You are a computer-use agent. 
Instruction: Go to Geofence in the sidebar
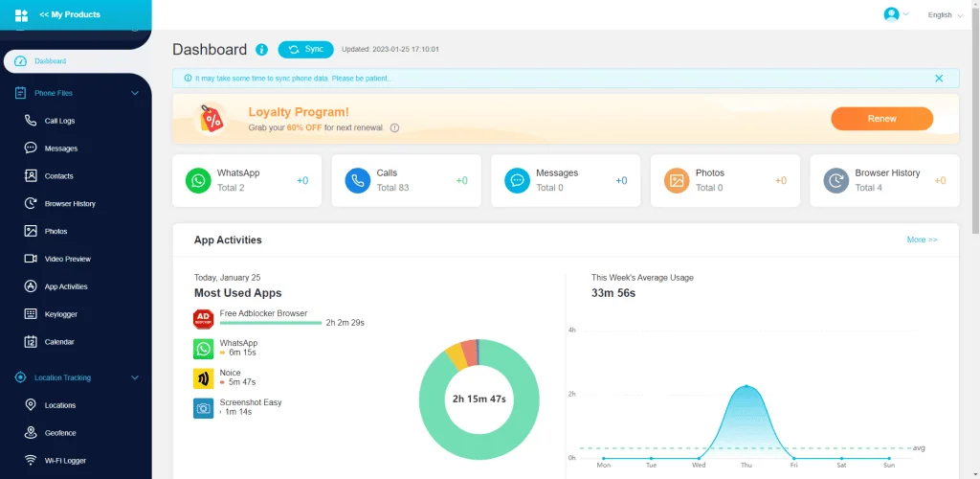pyautogui.click(x=59, y=433)
